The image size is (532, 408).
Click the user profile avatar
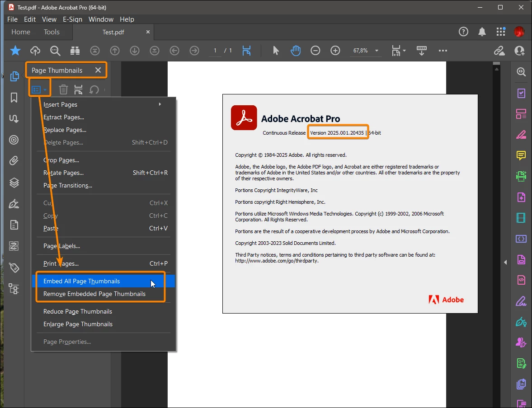[519, 32]
